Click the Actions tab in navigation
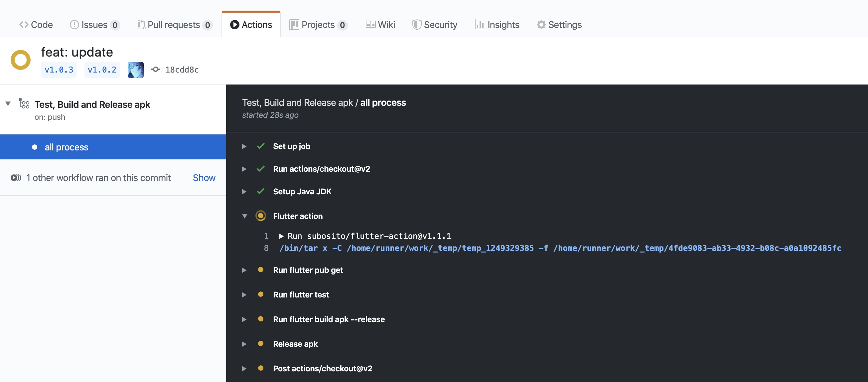Image resolution: width=868 pixels, height=382 pixels. 251,24
